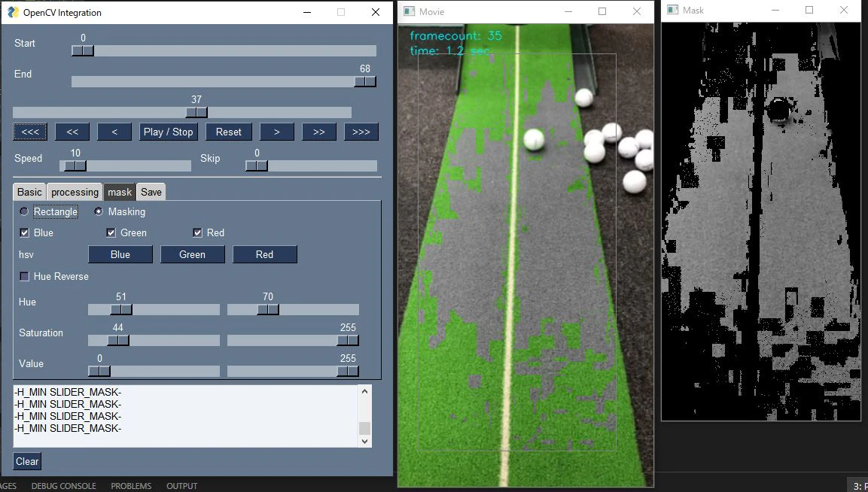Click the Hue maximum slider handle at 70
The height and width of the screenshot is (492, 868).
pos(268,309)
